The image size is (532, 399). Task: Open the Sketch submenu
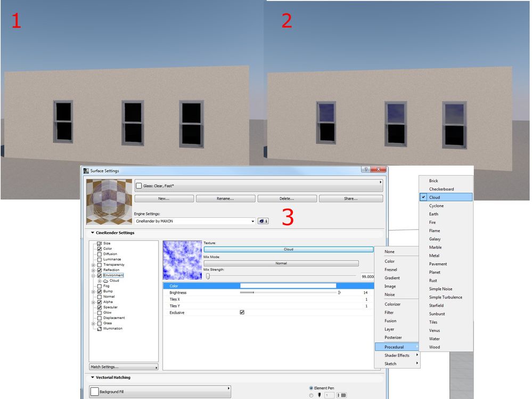[x=397, y=364]
